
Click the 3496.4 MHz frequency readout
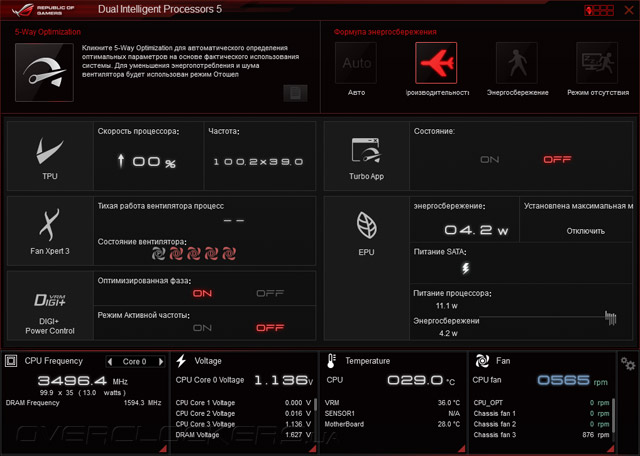click(82, 381)
